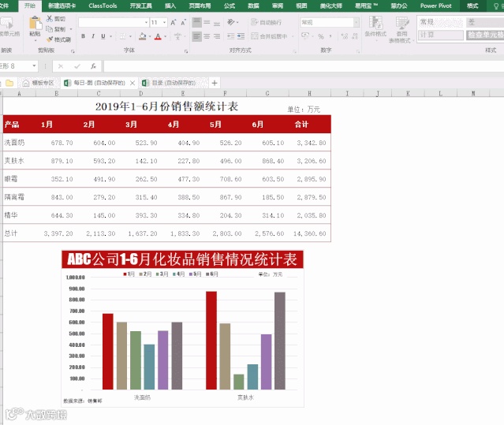Click the decrease indent icon
The image size is (504, 425).
click(231, 36)
